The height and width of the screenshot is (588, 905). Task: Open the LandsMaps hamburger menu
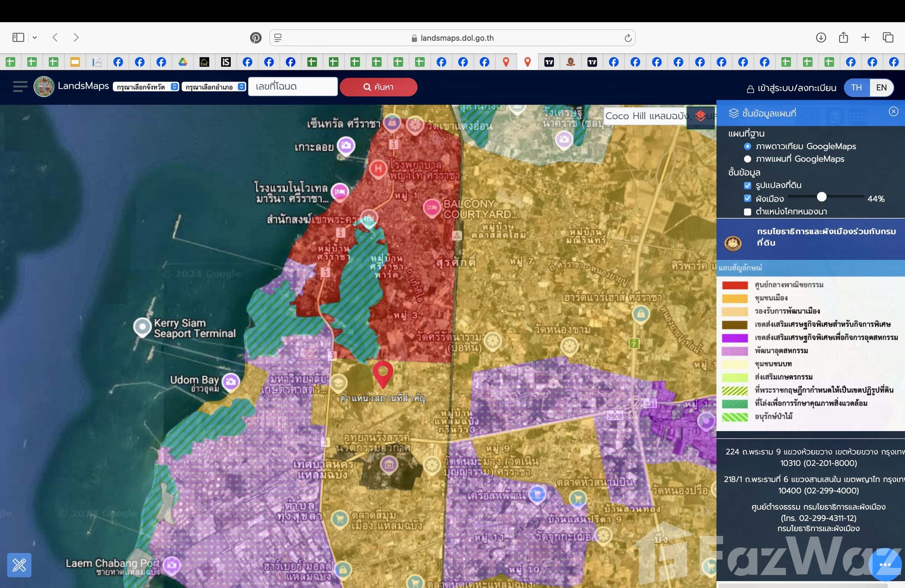[x=20, y=86]
